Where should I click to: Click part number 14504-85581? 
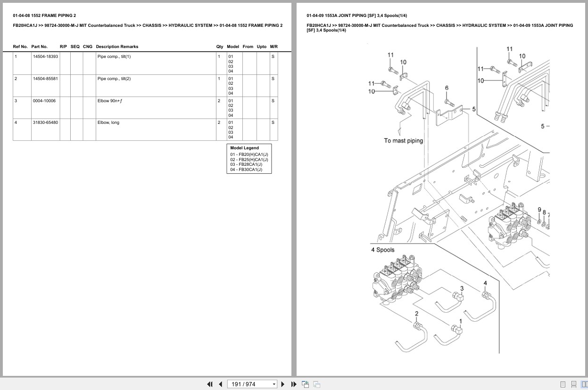45,79
